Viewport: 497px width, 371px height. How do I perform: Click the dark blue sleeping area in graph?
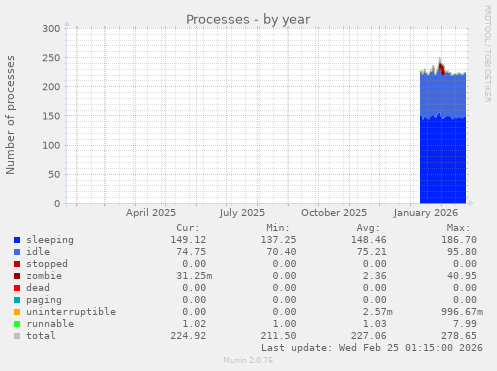[x=443, y=160]
